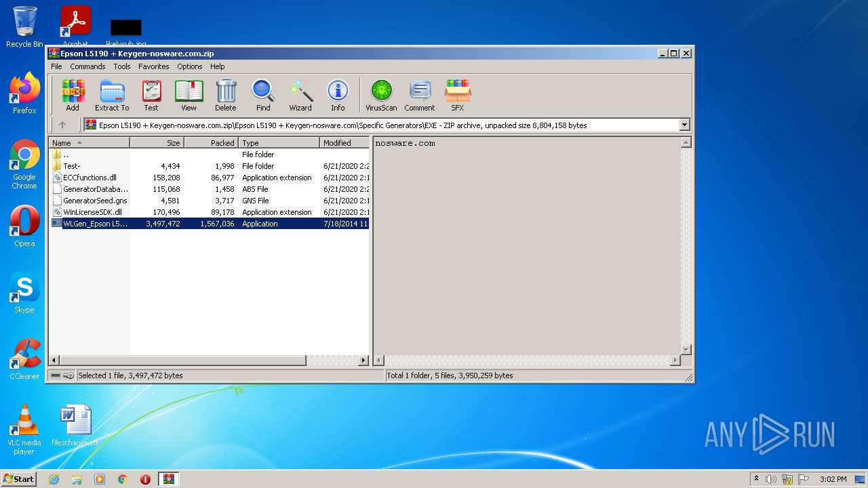Open the Skype desktop shortcut
The width and height of the screenshot is (868, 488).
click(x=24, y=293)
